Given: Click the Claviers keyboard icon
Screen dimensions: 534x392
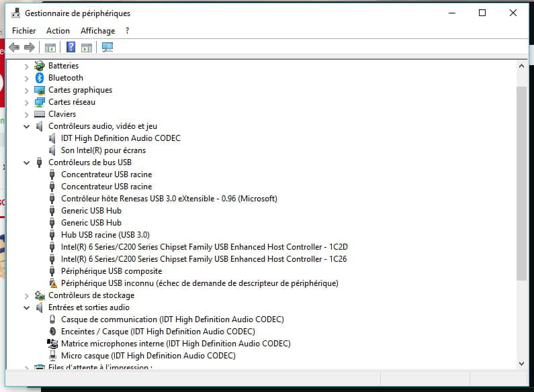Looking at the screenshot, I should 40,114.
